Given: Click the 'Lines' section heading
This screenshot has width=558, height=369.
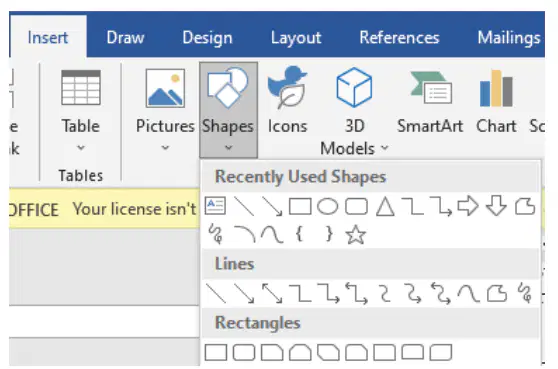Looking at the screenshot, I should click(x=235, y=264).
